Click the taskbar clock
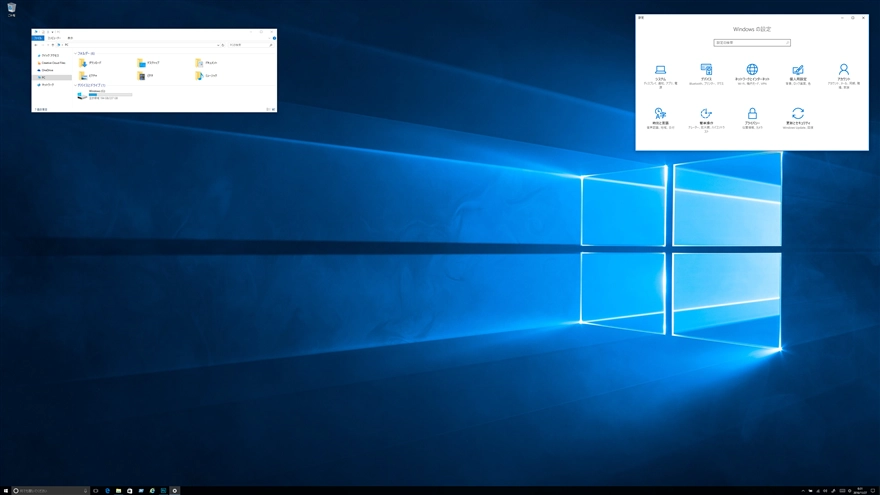 click(x=860, y=491)
